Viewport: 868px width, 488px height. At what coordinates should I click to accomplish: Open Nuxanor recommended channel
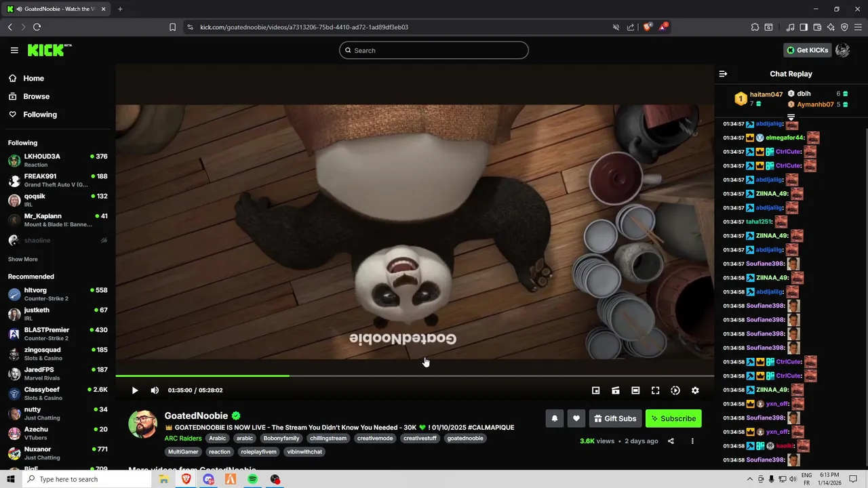[x=58, y=453]
